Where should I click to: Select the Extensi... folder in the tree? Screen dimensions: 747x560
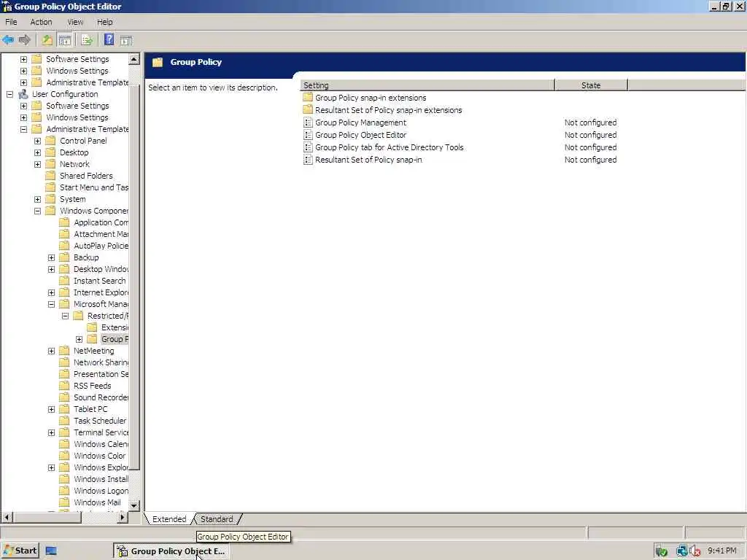pyautogui.click(x=115, y=327)
